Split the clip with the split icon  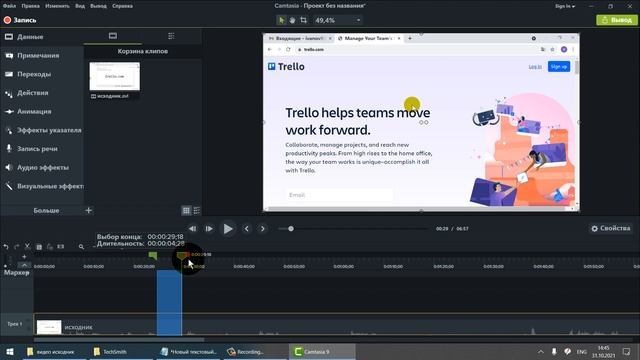coord(61,247)
